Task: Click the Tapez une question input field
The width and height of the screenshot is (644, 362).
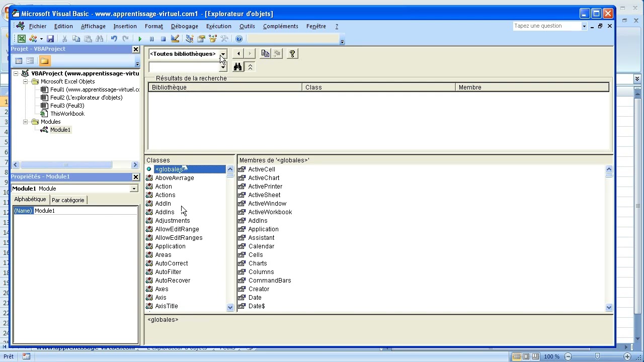Action: click(546, 26)
